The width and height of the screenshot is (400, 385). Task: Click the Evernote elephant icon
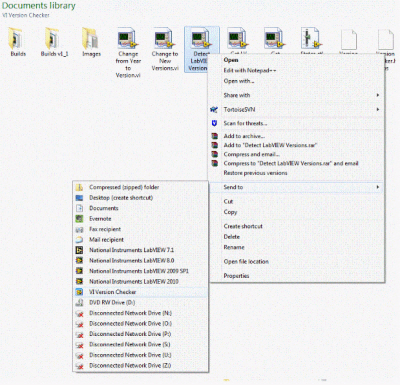click(x=79, y=219)
